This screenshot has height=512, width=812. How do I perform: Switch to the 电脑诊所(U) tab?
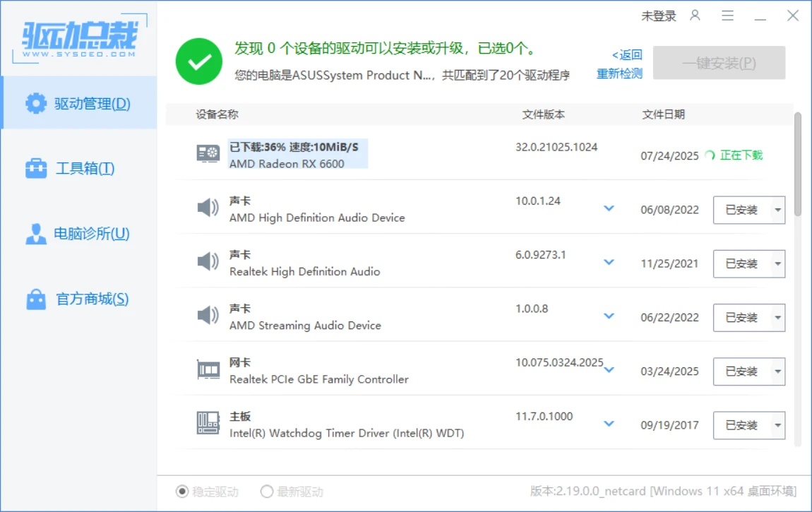78,234
